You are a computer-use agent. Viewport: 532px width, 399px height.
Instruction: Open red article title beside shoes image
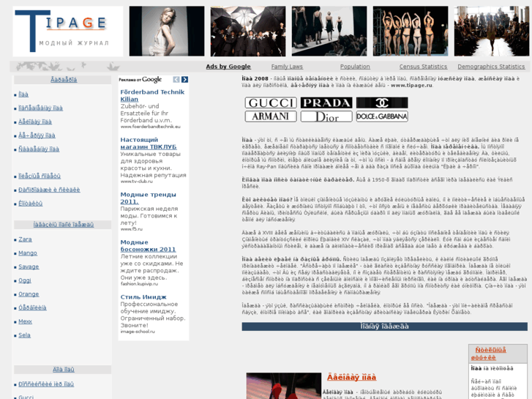pyautogui.click(x=351, y=377)
